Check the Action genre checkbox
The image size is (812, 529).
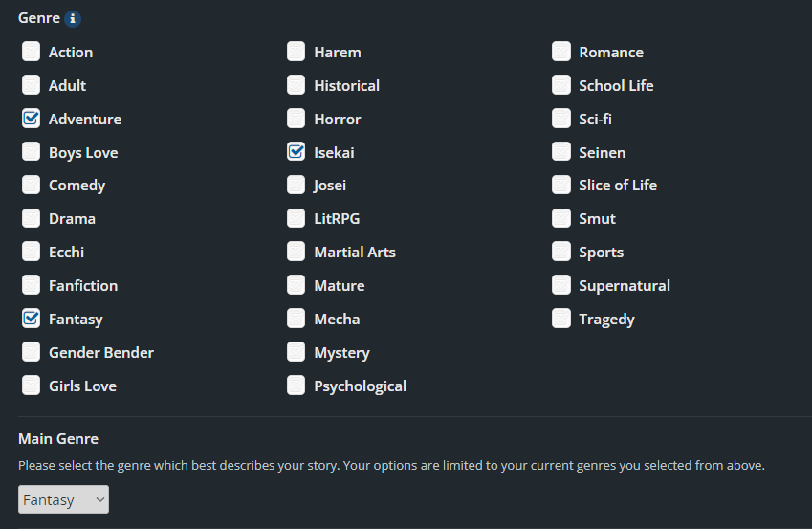pyautogui.click(x=32, y=52)
